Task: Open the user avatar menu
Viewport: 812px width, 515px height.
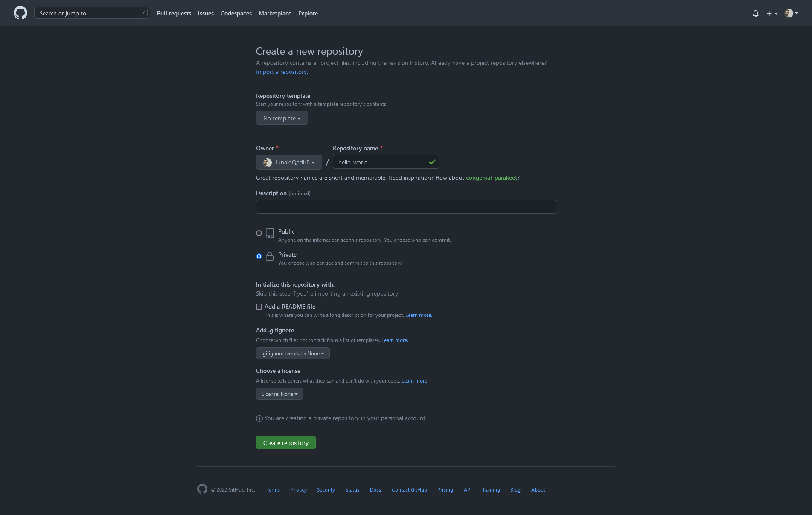Action: pos(792,13)
